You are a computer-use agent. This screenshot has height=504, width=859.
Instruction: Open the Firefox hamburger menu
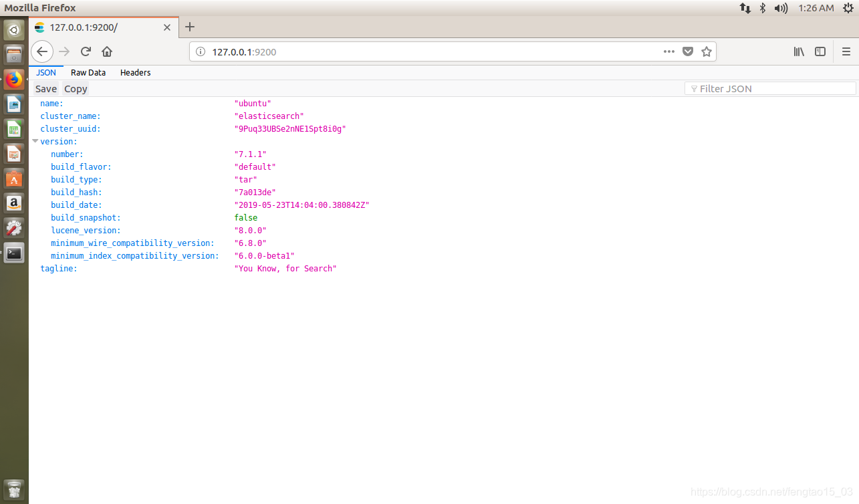click(x=846, y=51)
